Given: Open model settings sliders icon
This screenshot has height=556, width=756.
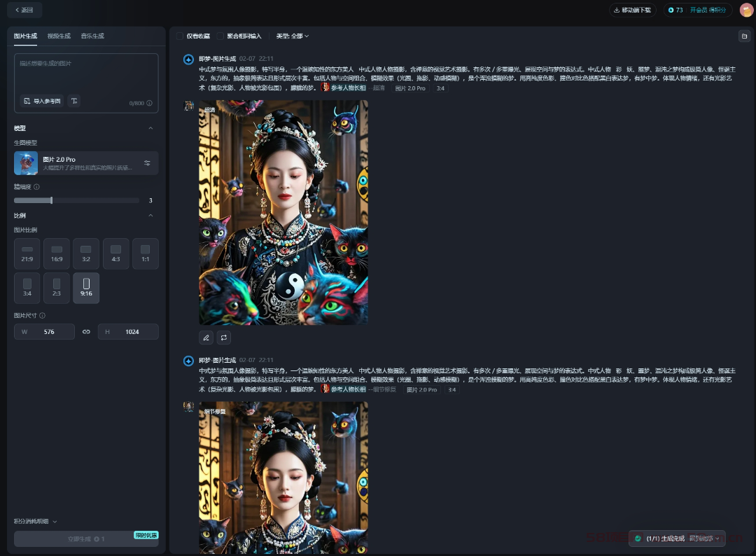Looking at the screenshot, I should 147,163.
